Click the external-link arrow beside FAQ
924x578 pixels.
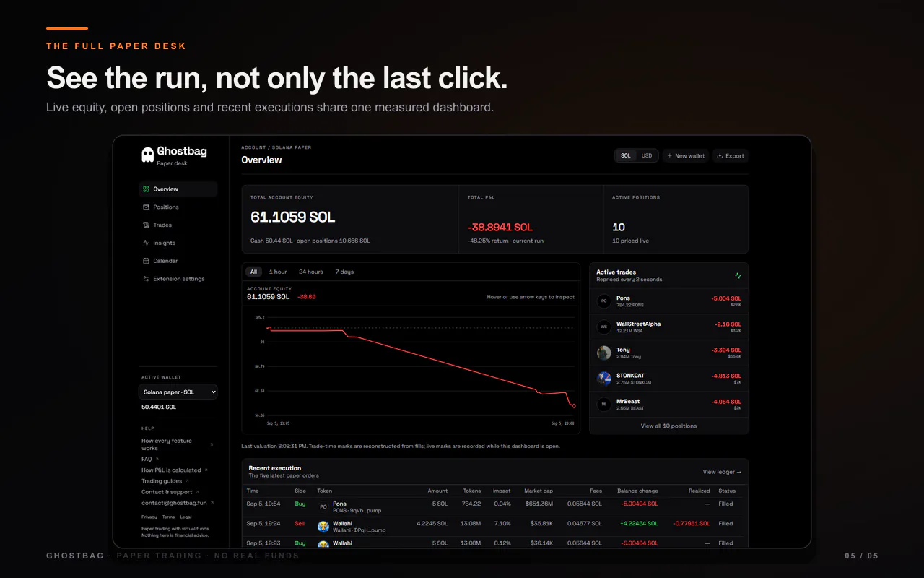click(x=157, y=460)
